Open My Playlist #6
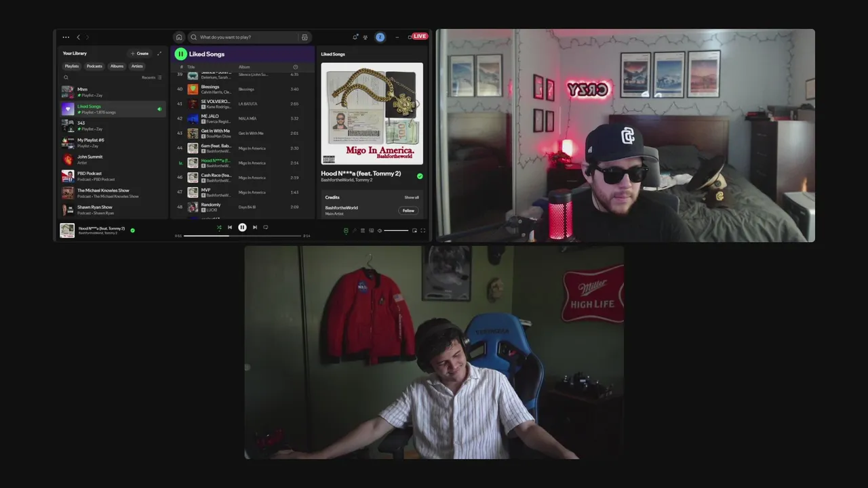Image resolution: width=868 pixels, height=488 pixels. (112, 142)
